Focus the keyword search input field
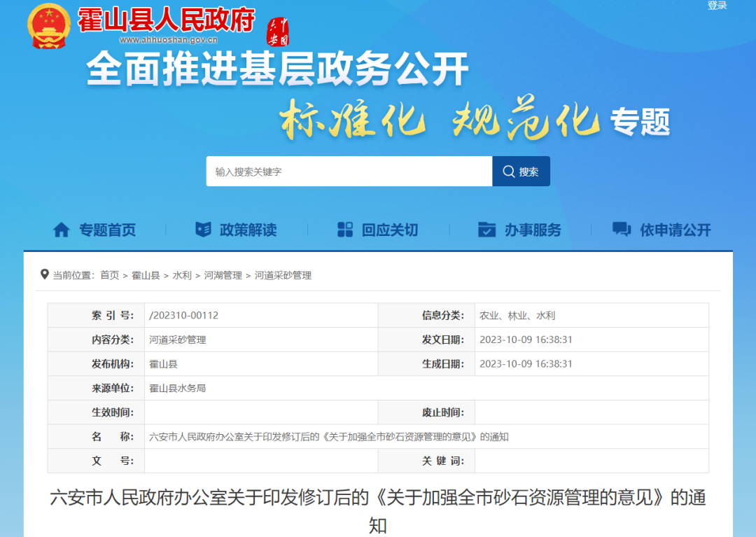Screen dimensions: 756x537 349,172
